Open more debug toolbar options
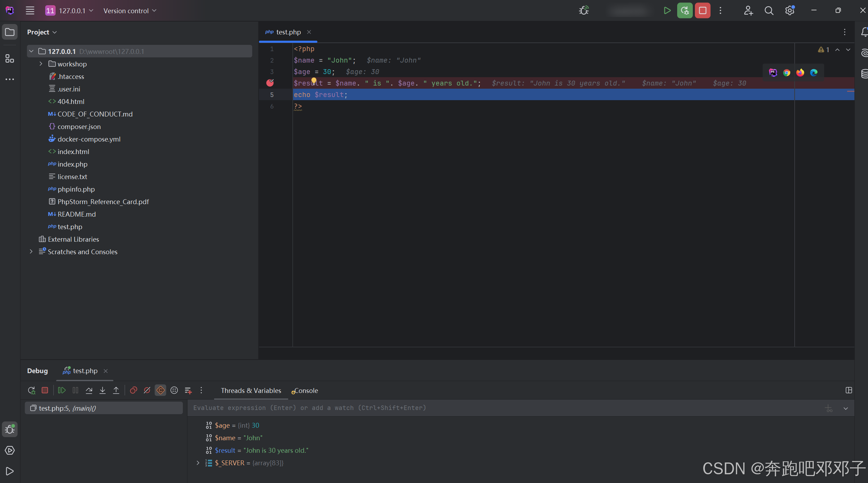Screen dimensions: 868x483 (201, 391)
